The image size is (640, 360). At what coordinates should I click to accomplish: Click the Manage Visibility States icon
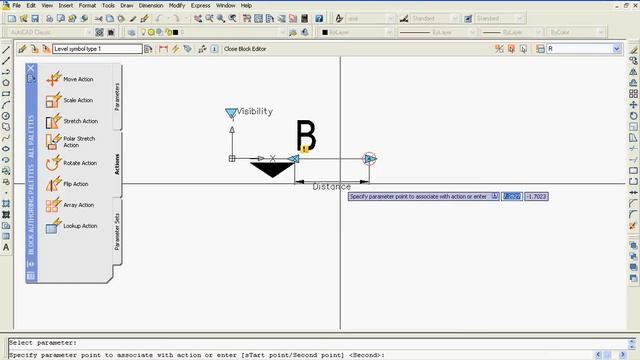540,49
